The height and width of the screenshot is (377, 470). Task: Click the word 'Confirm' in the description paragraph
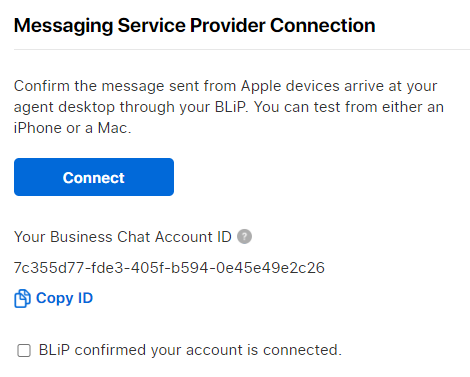[x=42, y=86]
